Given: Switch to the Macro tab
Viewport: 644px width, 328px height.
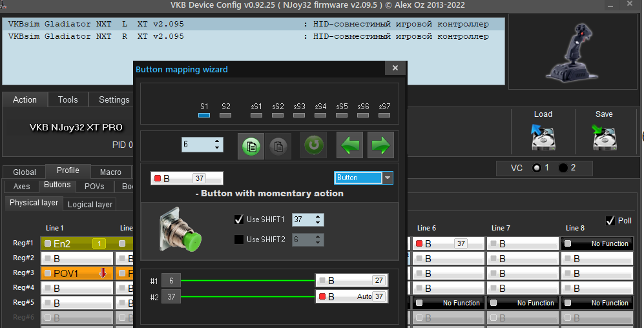Looking at the screenshot, I should pos(110,172).
